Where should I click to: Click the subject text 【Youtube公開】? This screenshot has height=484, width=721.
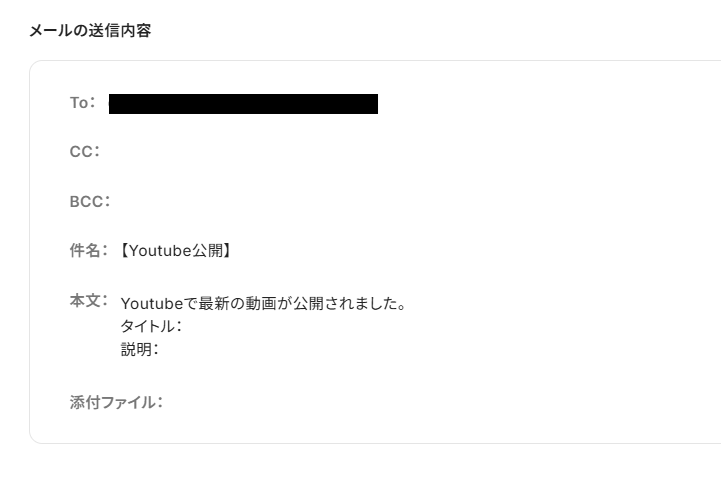[x=176, y=251]
